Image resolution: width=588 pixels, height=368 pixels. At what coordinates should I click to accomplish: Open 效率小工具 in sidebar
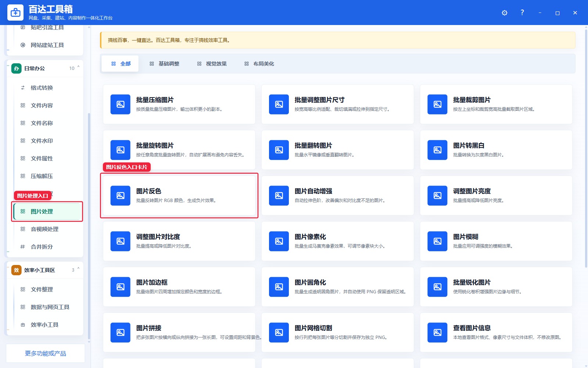coord(47,325)
